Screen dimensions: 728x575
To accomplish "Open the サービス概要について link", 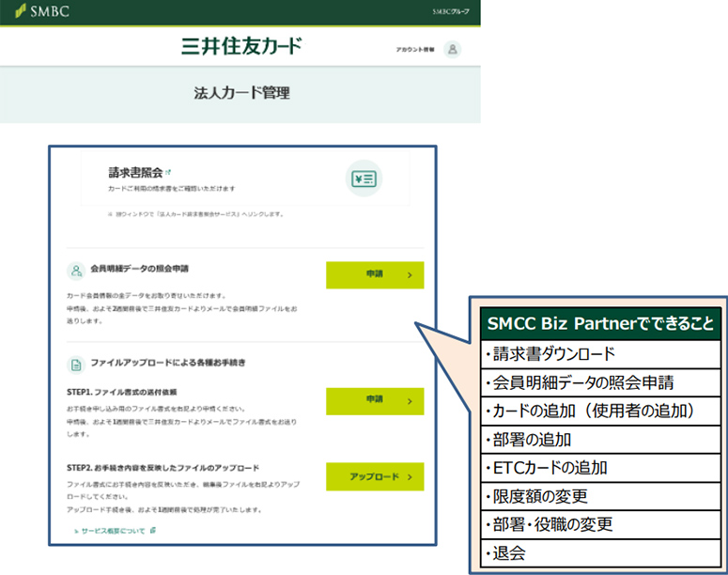I will pos(115,531).
